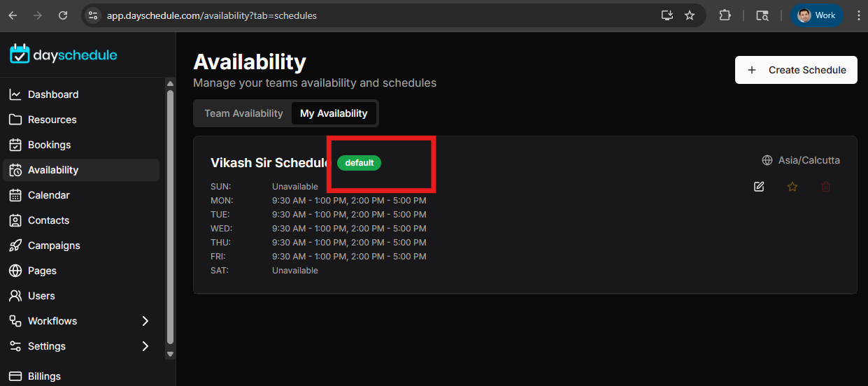Switch to Team Availability tab
This screenshot has width=868, height=386.
pyautogui.click(x=243, y=113)
